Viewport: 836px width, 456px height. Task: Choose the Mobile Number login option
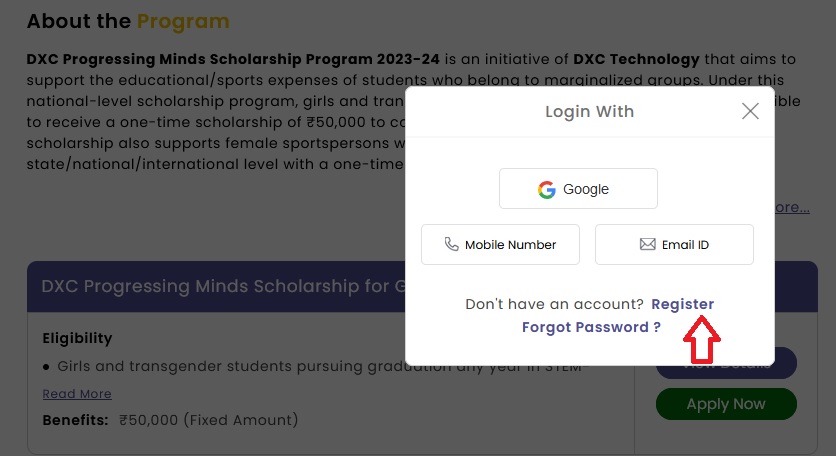(500, 244)
